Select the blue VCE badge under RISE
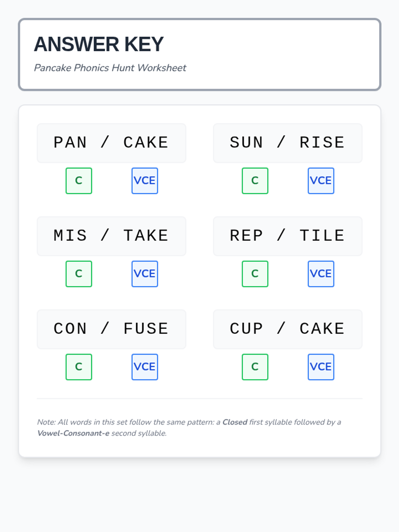 [321, 181]
